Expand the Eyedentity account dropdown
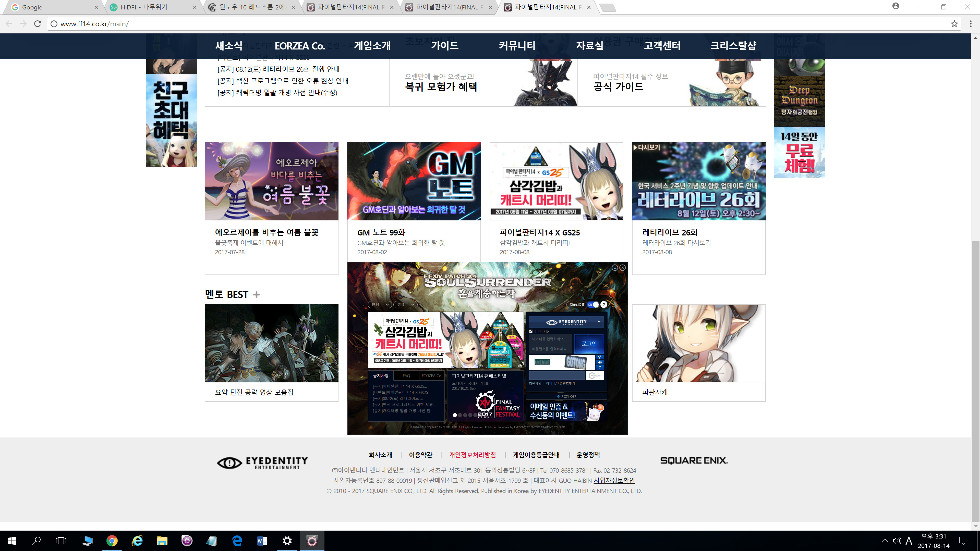Image resolution: width=980 pixels, height=551 pixels. pyautogui.click(x=566, y=322)
